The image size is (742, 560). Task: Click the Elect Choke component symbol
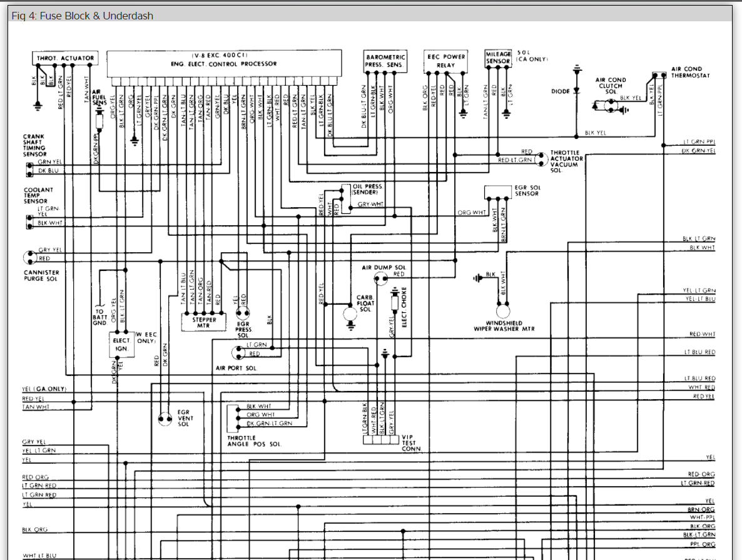pos(395,303)
